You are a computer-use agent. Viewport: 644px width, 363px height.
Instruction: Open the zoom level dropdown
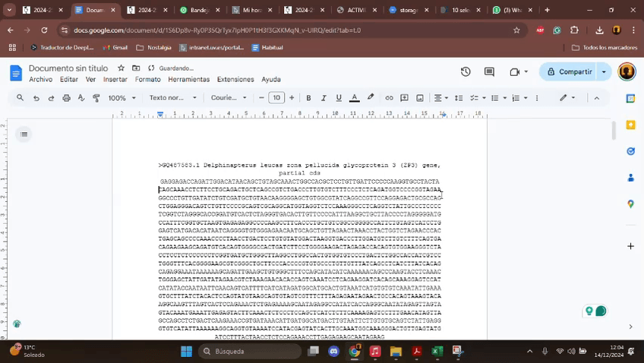(122, 98)
